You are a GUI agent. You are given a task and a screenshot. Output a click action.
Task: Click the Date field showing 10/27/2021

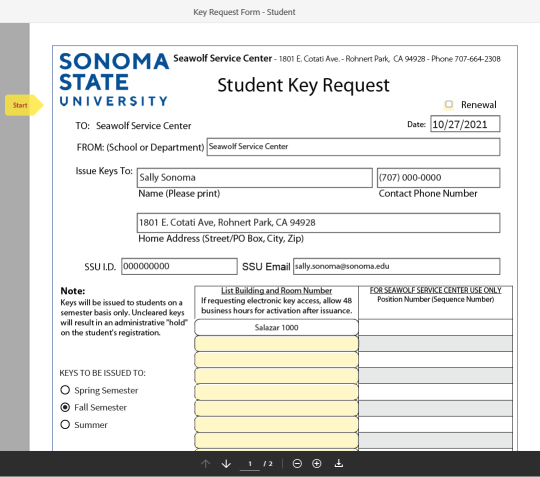click(465, 124)
